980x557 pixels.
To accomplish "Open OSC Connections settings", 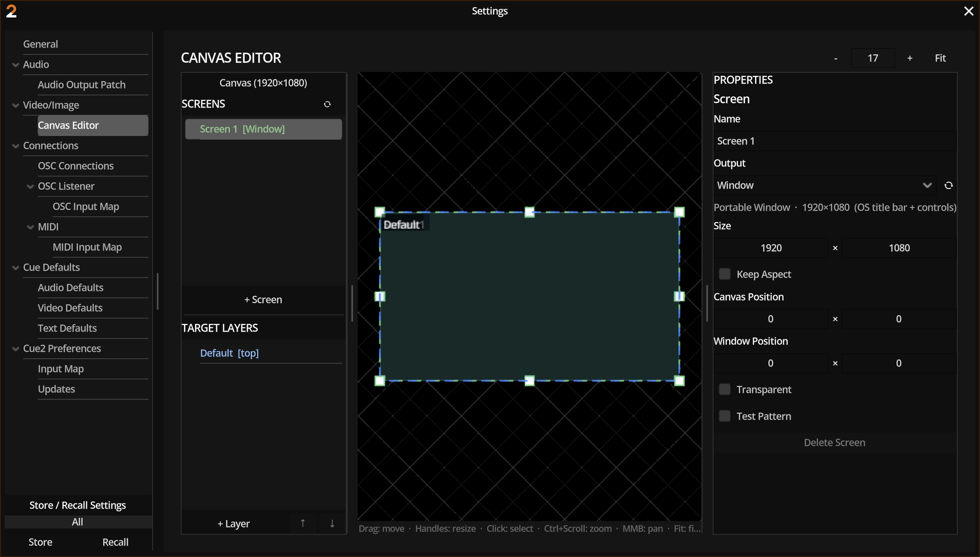I will 93,166.
